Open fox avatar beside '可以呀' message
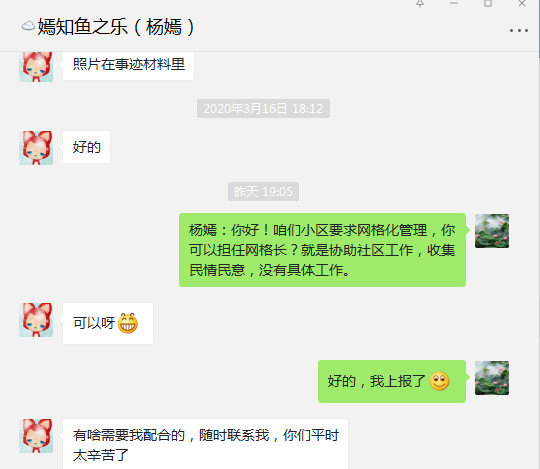The height and width of the screenshot is (469, 540). pyautogui.click(x=36, y=320)
